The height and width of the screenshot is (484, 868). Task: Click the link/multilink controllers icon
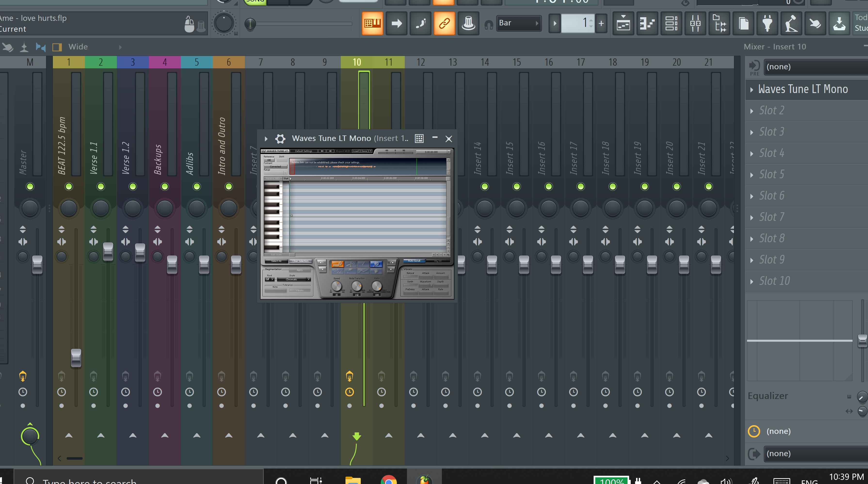tap(444, 23)
